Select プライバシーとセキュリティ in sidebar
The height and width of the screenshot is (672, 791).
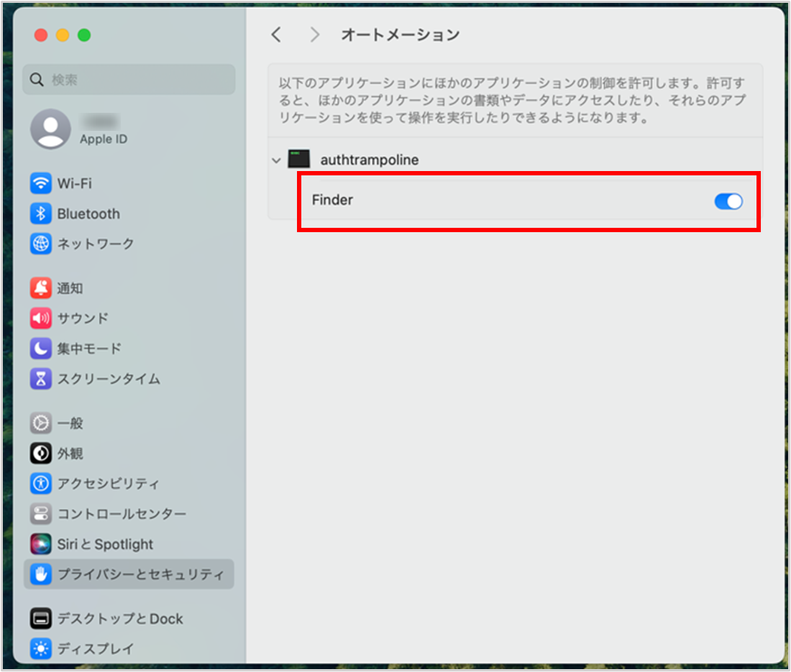coord(140,574)
